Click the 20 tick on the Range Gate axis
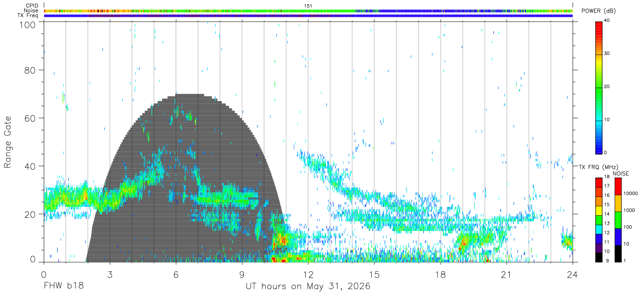The width and height of the screenshot is (644, 297). tap(30, 214)
